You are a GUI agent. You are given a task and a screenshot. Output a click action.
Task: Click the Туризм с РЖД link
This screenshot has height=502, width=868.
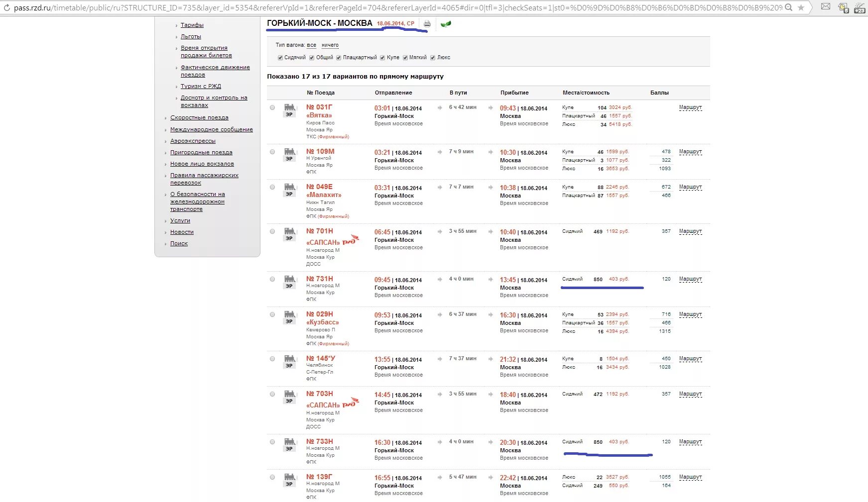click(201, 87)
